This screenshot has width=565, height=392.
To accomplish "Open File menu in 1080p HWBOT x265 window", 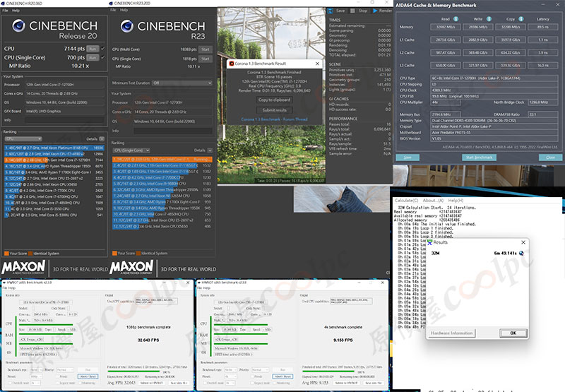I will [5, 288].
